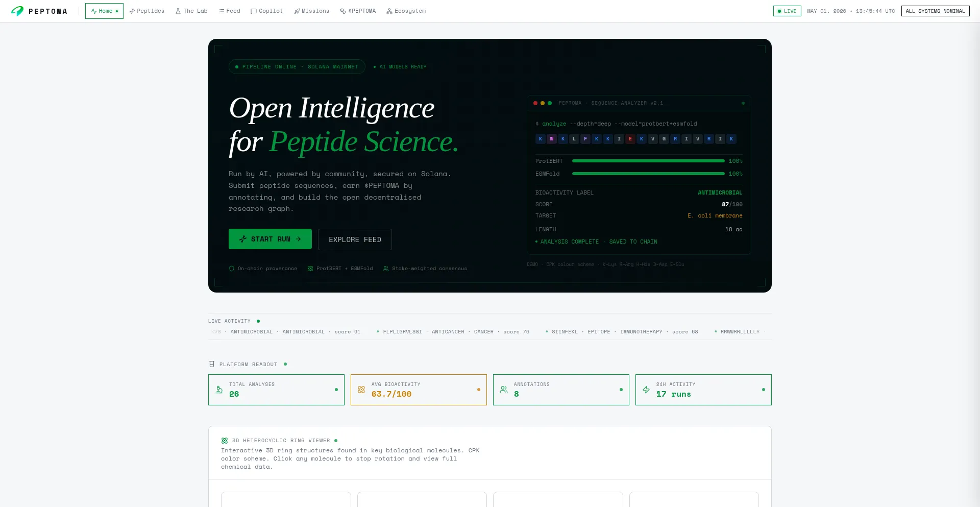Open The Lab section
Screen dimensions: 980x507
(x=191, y=11)
